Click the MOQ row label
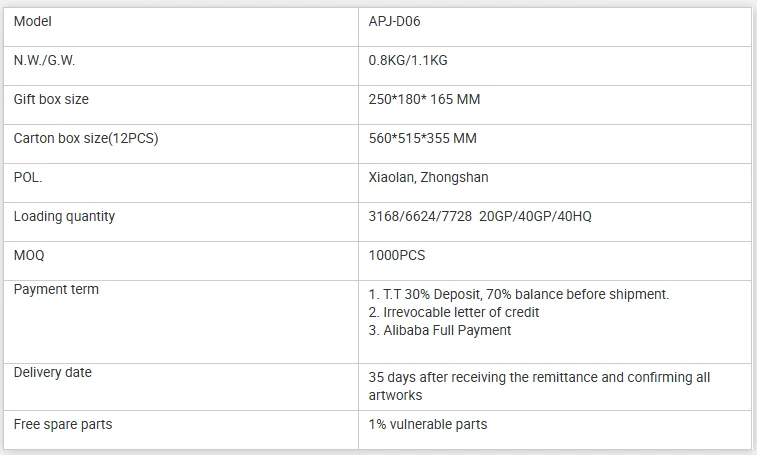Viewport: 757px width, 455px height. point(29,255)
